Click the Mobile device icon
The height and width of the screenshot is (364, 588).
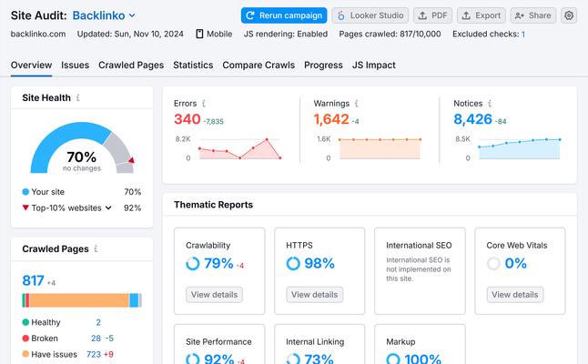(x=199, y=34)
